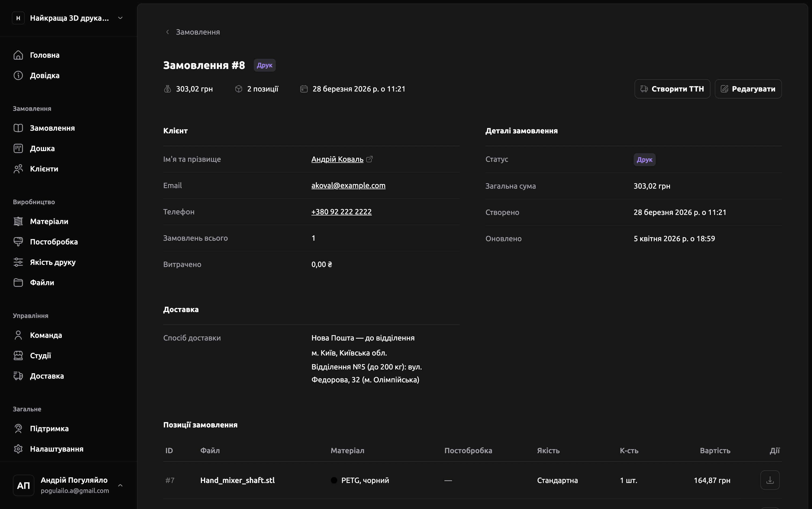Click the Створити ТТН button
The image size is (812, 509).
pyautogui.click(x=672, y=89)
